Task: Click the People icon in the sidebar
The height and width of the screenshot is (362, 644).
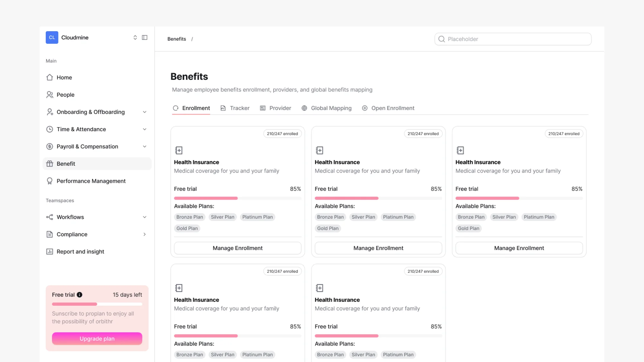Action: (x=50, y=95)
